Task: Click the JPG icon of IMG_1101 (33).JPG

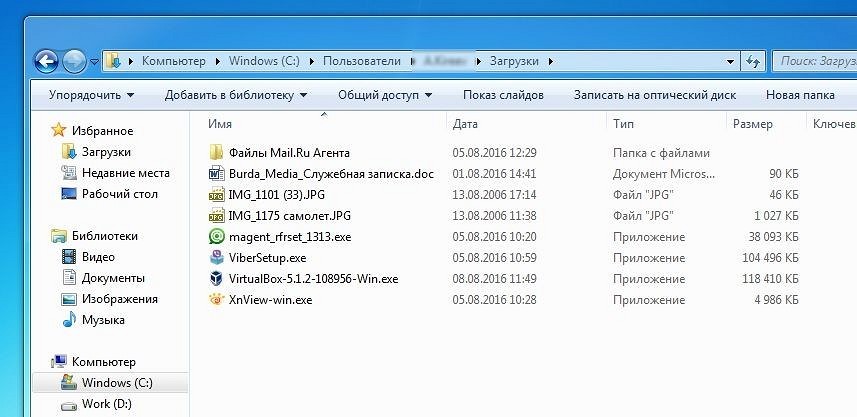Action: coord(216,195)
